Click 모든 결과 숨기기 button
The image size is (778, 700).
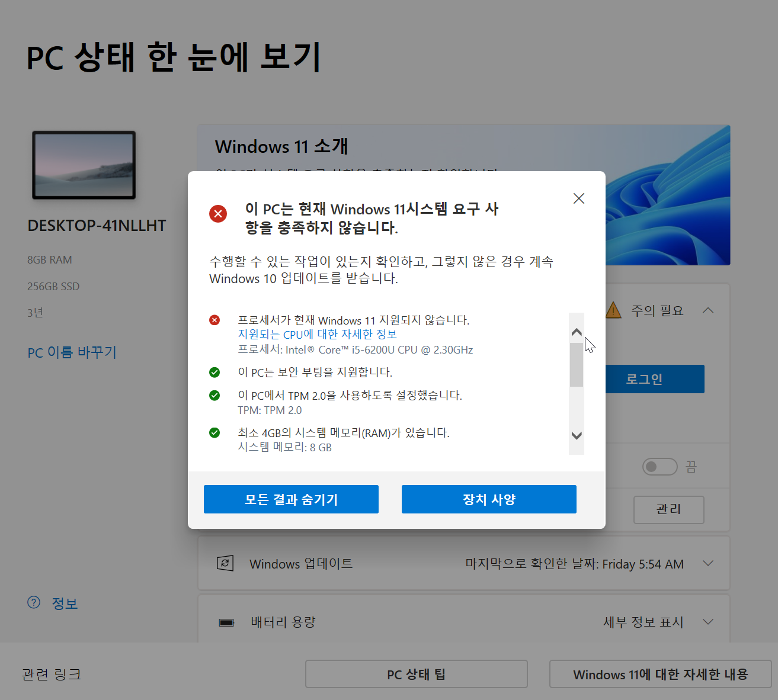[x=291, y=499]
